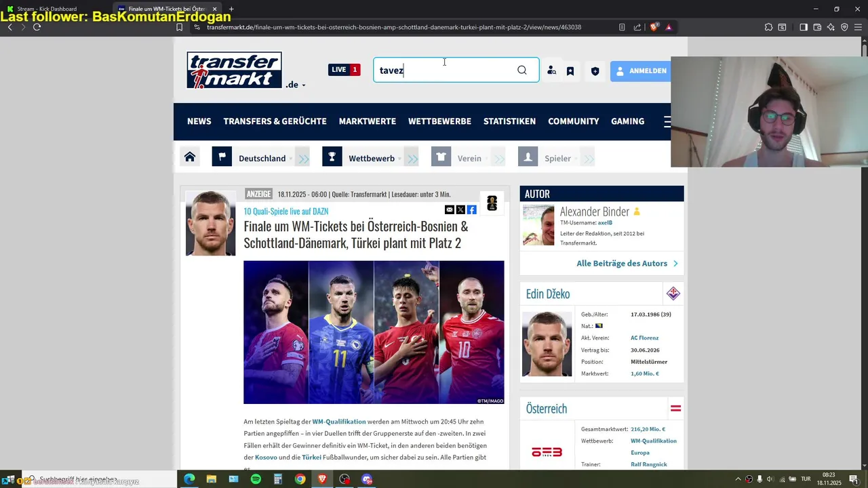Image resolution: width=868 pixels, height=488 pixels.
Task: Expand the Verein club dropdown
Action: point(472,159)
